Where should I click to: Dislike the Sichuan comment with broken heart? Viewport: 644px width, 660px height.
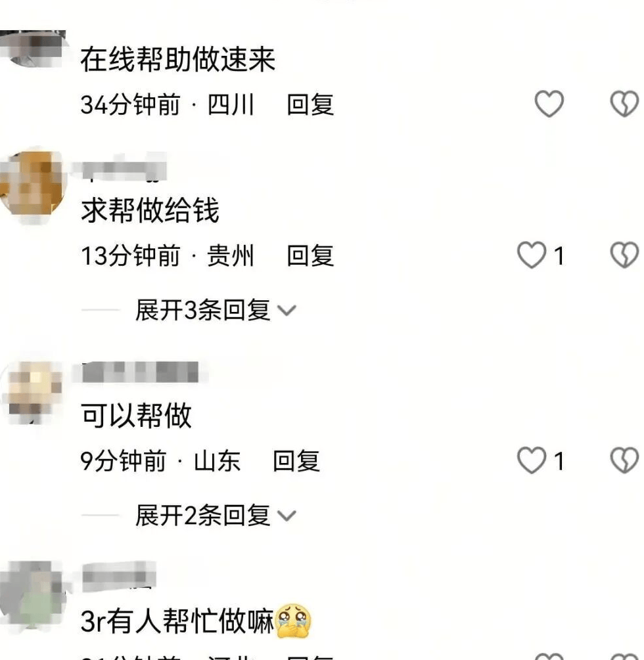coord(624,104)
